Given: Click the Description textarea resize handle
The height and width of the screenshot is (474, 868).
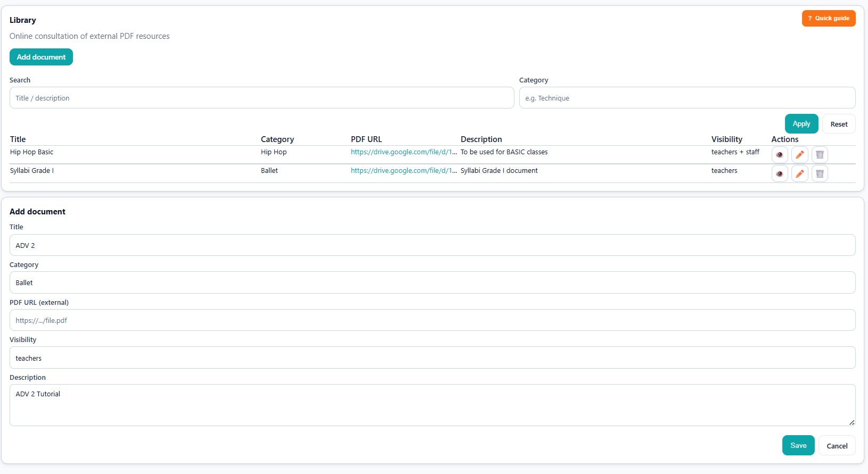Looking at the screenshot, I should [851, 422].
